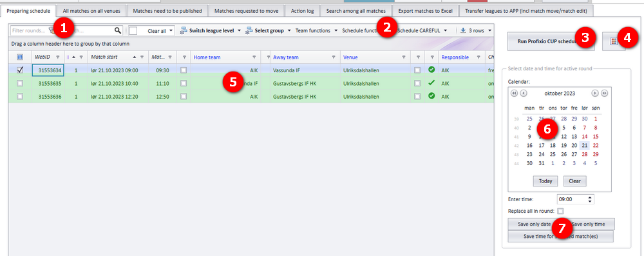The image size is (644, 256).
Task: Tick checkbox after Ulriksdalshallen in row 31553634
Action: [417, 70]
